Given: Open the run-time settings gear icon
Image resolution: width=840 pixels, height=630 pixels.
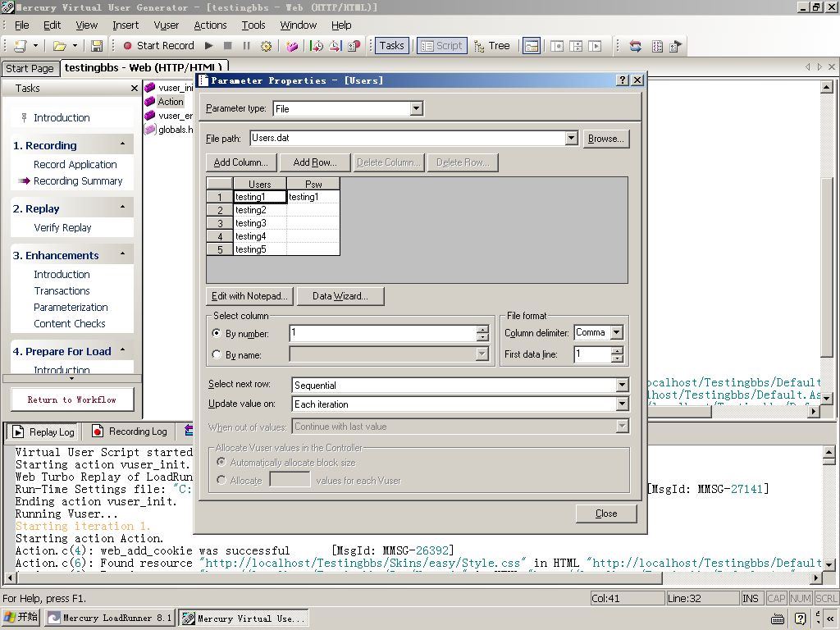Looking at the screenshot, I should tap(266, 46).
